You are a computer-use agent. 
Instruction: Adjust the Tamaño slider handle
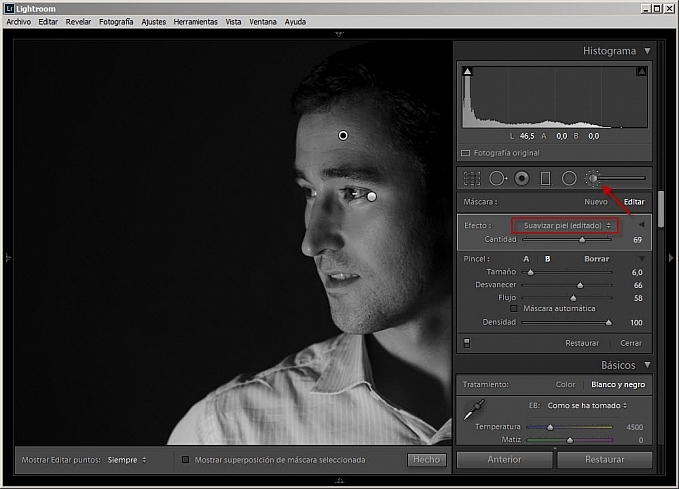click(x=530, y=272)
